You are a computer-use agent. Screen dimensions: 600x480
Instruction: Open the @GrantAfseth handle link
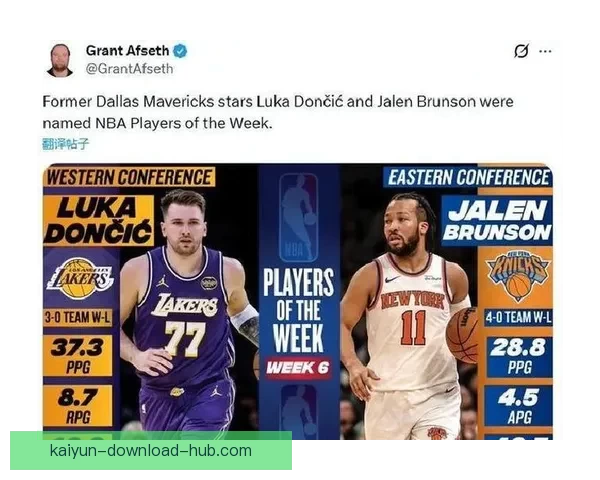point(129,69)
